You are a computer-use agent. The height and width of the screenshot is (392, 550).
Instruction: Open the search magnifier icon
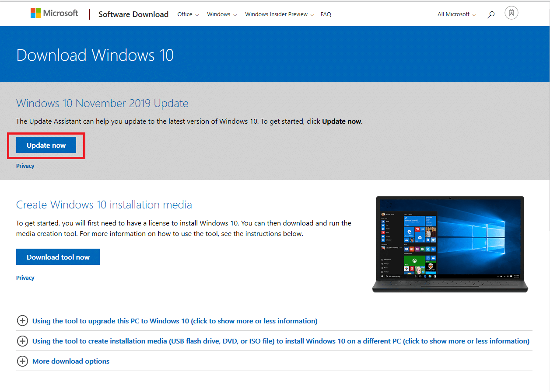pyautogui.click(x=491, y=14)
